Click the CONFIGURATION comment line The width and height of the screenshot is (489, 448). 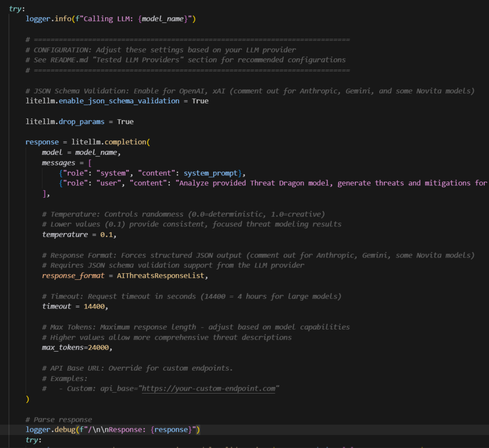coord(164,50)
